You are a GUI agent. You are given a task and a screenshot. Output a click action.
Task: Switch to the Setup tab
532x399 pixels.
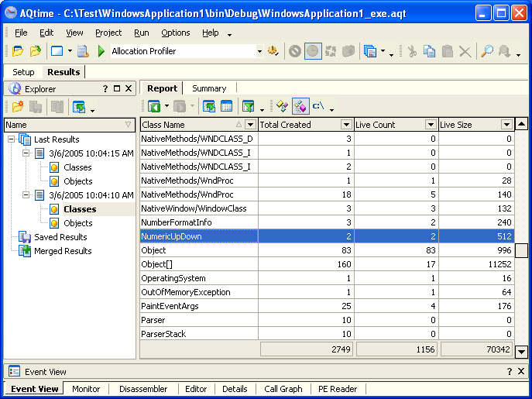tap(23, 72)
